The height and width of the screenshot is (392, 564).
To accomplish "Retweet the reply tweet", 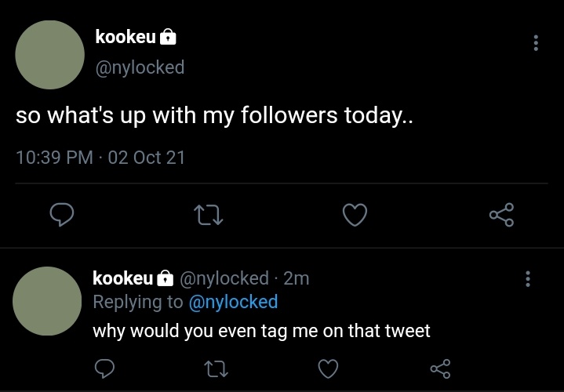I will click(216, 369).
